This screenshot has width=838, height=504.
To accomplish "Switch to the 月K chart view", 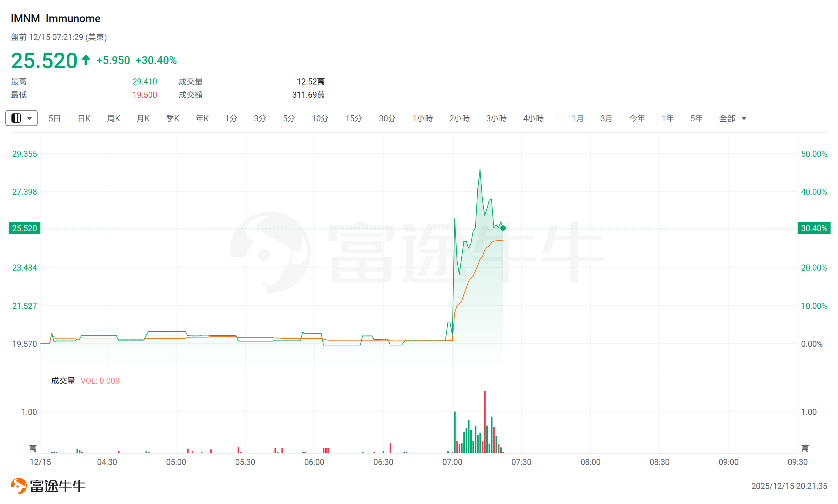I will pos(143,118).
